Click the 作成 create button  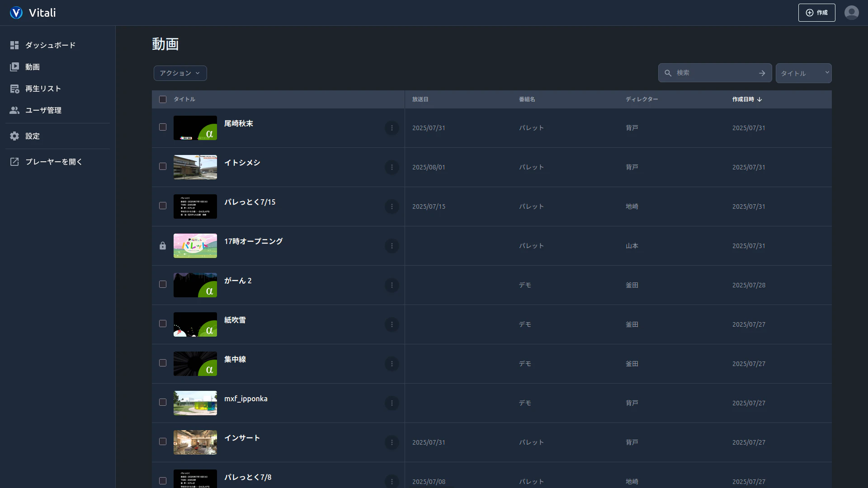[816, 13]
